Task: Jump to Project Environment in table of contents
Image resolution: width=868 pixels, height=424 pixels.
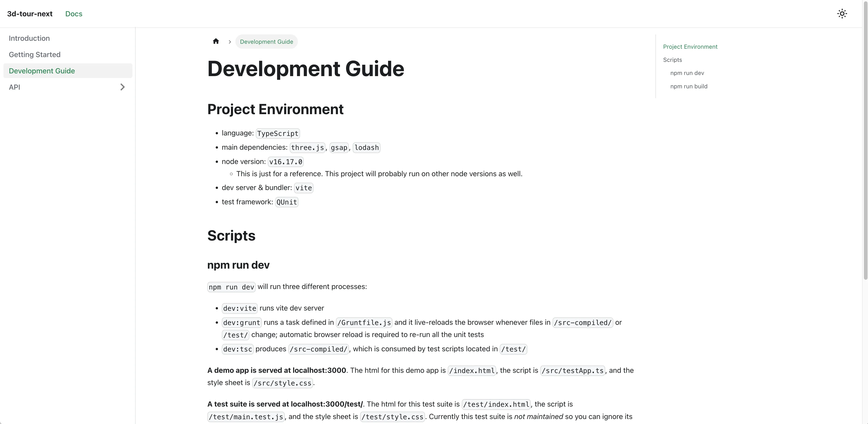Action: (690, 47)
